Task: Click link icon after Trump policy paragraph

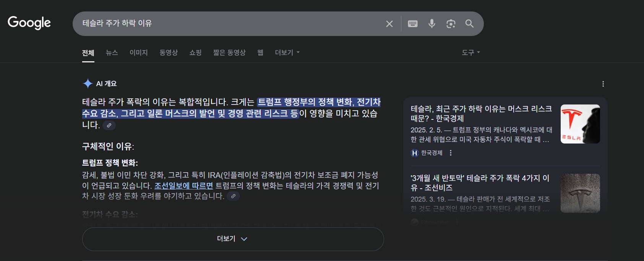Action: [x=233, y=196]
